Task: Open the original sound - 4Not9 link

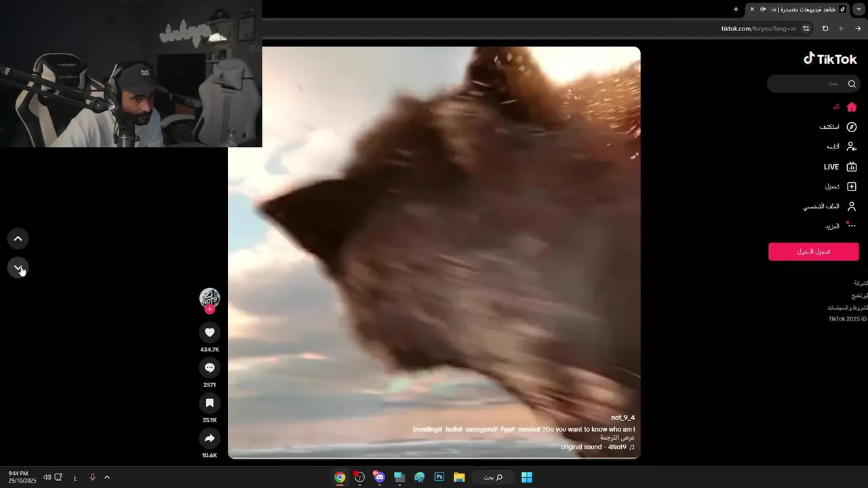Action: coord(597,447)
